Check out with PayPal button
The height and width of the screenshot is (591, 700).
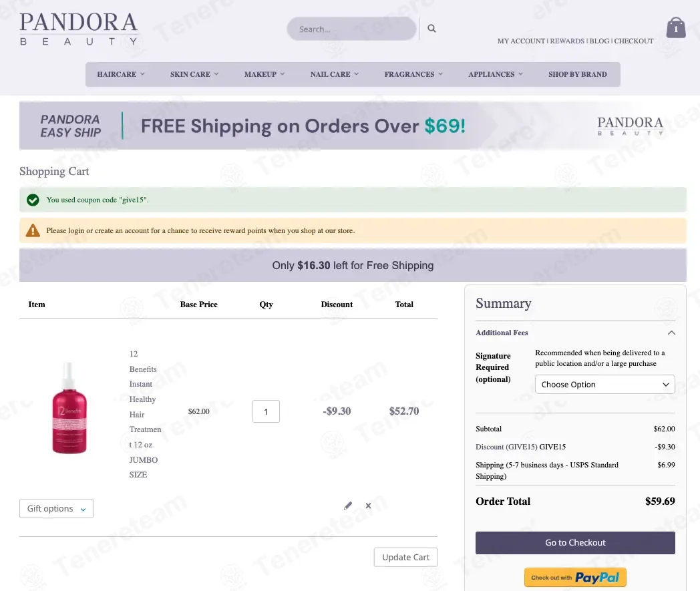(575, 578)
